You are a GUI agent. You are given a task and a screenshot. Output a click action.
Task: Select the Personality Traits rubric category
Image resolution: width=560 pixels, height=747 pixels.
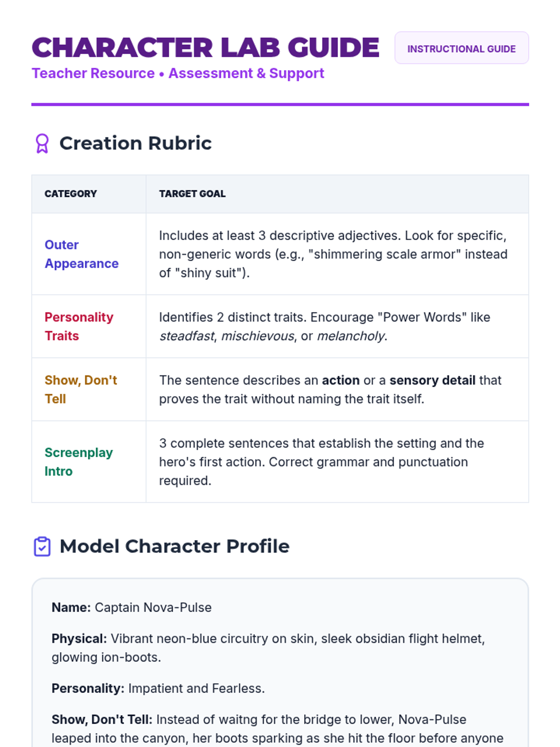[x=79, y=326]
